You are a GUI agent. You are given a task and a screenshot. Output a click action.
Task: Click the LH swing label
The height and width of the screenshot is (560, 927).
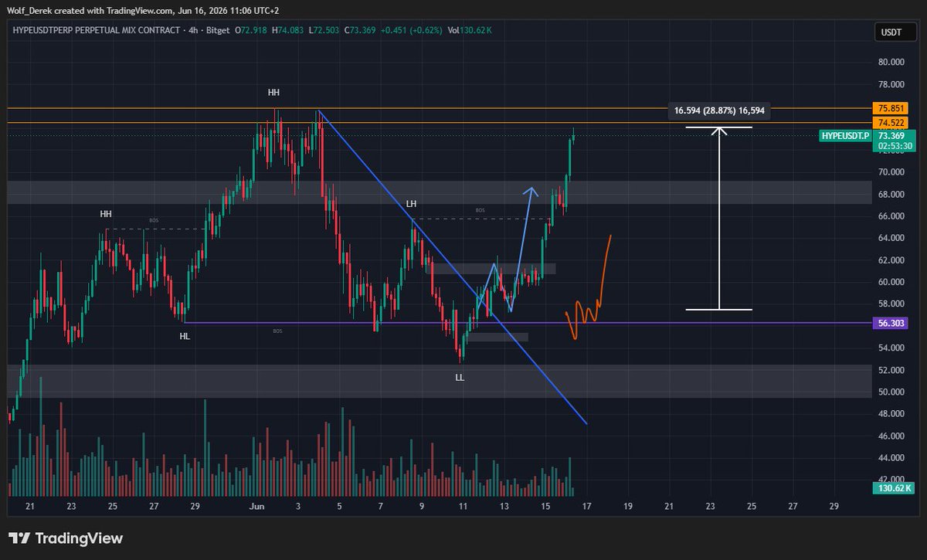412,204
